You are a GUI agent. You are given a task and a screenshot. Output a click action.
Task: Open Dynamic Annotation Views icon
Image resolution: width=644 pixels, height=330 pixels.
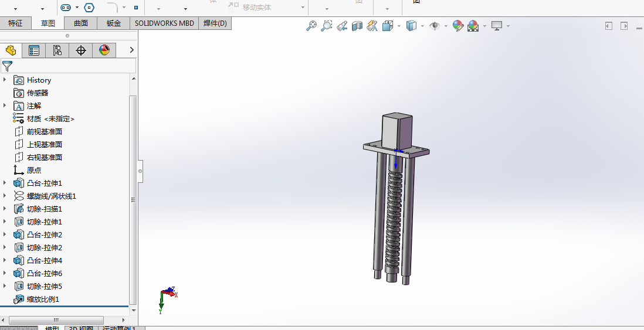tap(372, 26)
